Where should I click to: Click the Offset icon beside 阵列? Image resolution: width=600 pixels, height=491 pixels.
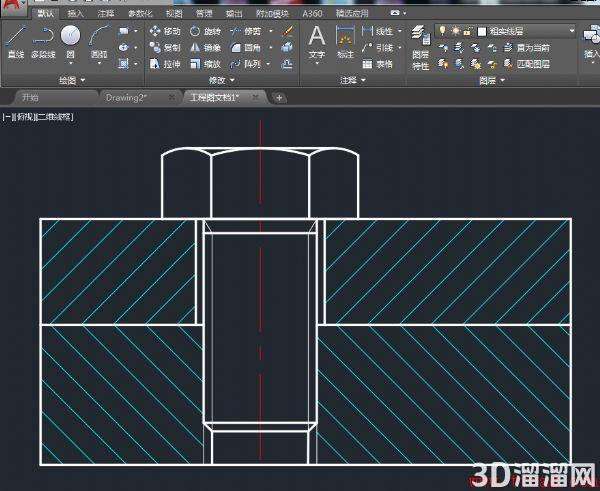[287, 64]
